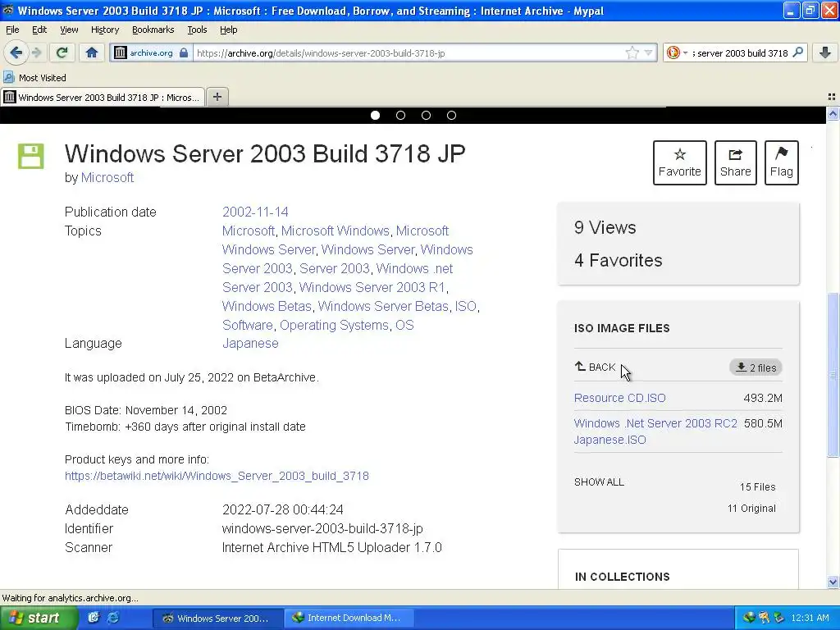Click the ISO topic link
Viewport: 840px width, 630px height.
click(x=466, y=306)
